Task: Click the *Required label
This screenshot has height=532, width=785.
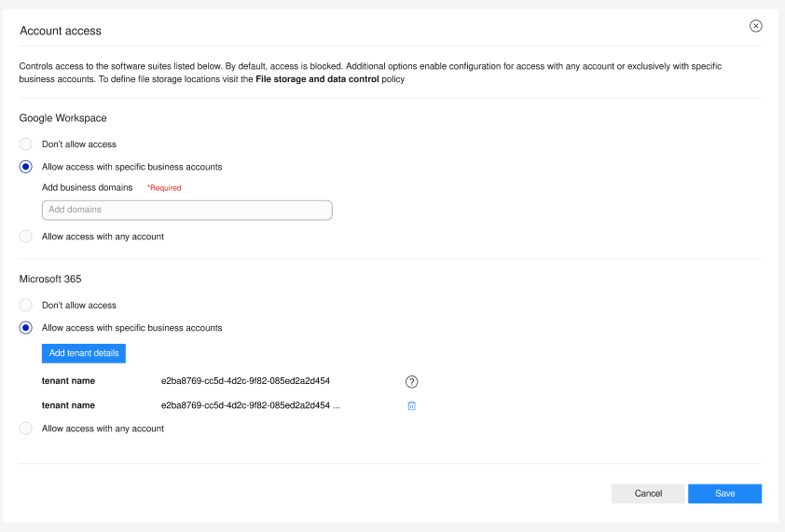Action: point(164,188)
